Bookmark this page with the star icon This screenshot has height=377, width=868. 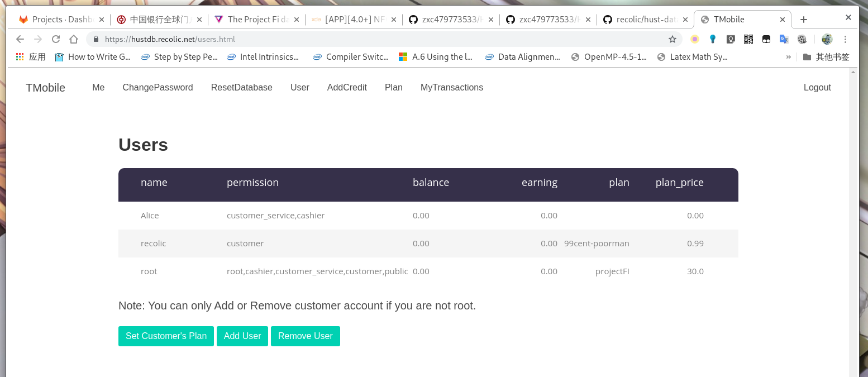(673, 39)
